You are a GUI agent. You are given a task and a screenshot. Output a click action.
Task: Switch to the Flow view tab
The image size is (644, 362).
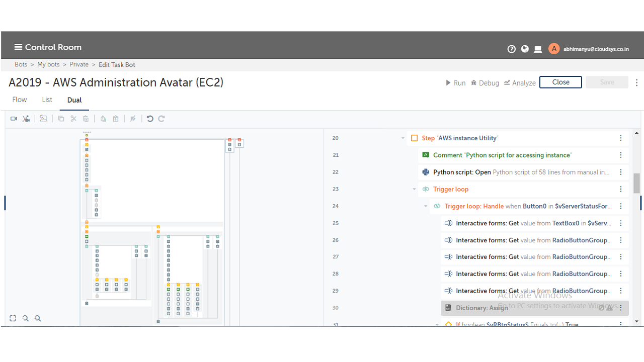[x=20, y=100]
